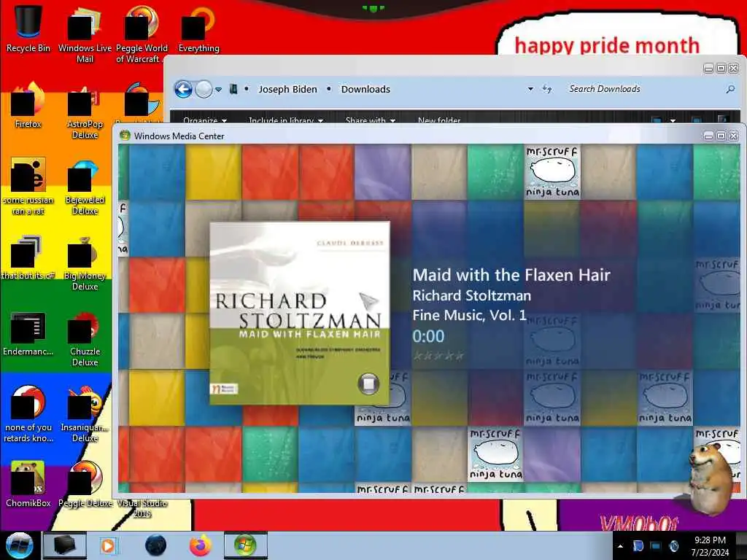Maximize the Windows Media Center window
Screen dimensions: 747x560
pos(721,136)
